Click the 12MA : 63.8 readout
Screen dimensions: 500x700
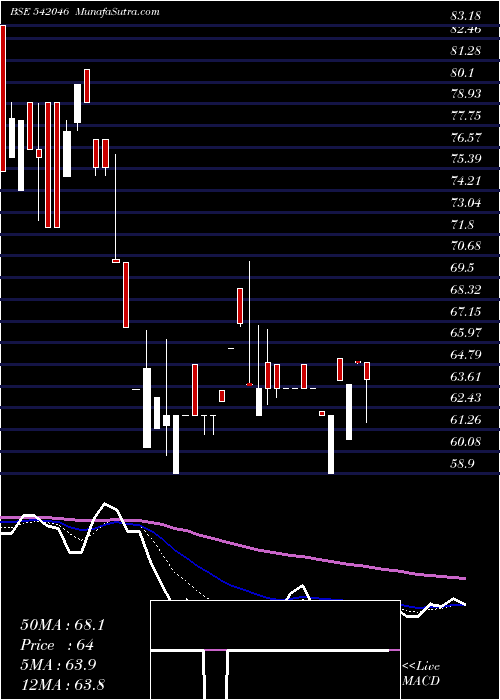pyautogui.click(x=62, y=684)
